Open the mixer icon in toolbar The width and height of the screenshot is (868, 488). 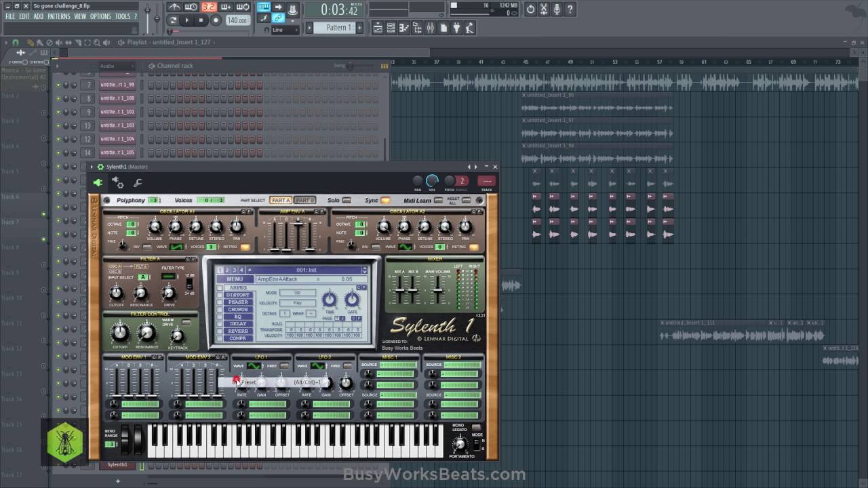coord(430,28)
